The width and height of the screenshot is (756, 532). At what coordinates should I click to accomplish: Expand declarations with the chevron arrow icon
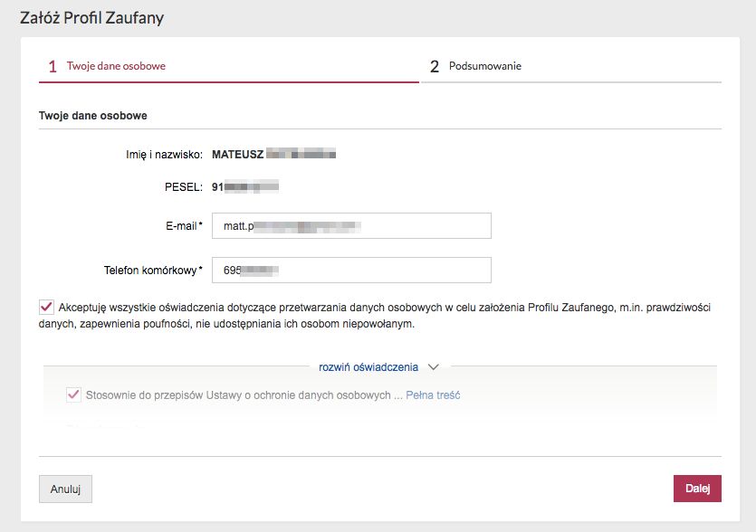tap(434, 367)
